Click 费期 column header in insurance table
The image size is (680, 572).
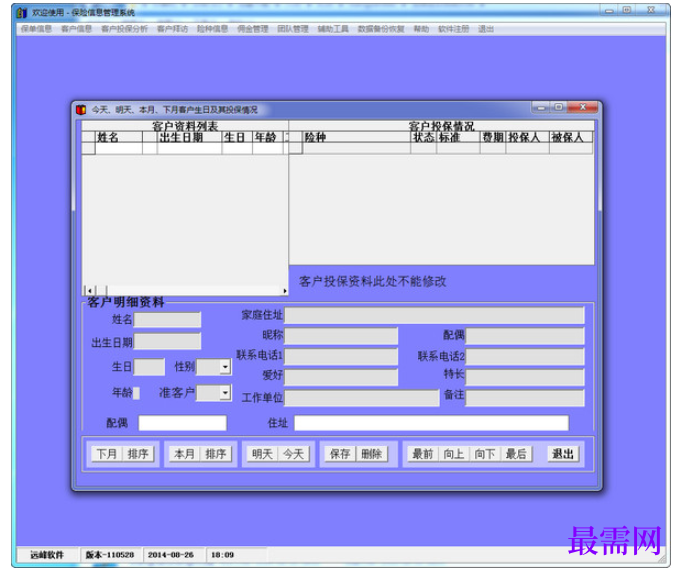pyautogui.click(x=493, y=137)
